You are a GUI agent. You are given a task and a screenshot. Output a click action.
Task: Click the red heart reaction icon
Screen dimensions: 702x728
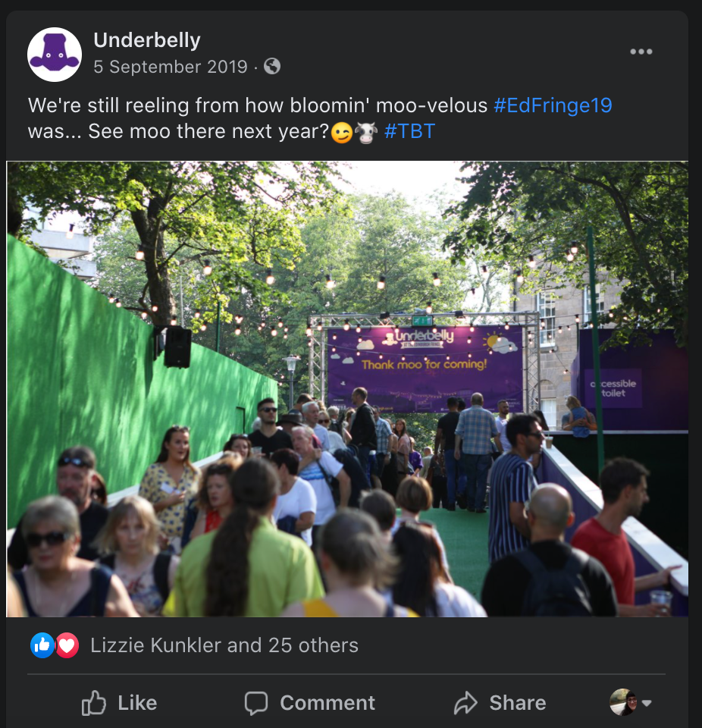[67, 645]
